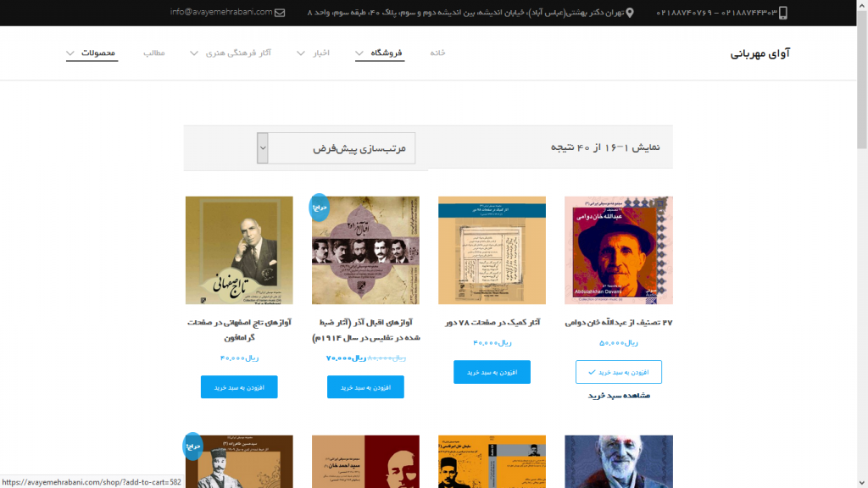Click the email envelope icon
Viewport: 868px width, 488px height.
280,12
